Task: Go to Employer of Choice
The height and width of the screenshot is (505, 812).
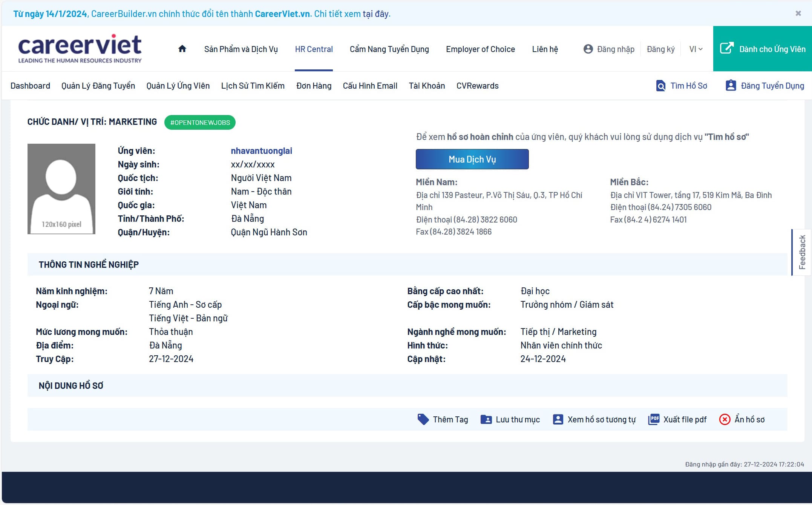Action: pos(480,49)
